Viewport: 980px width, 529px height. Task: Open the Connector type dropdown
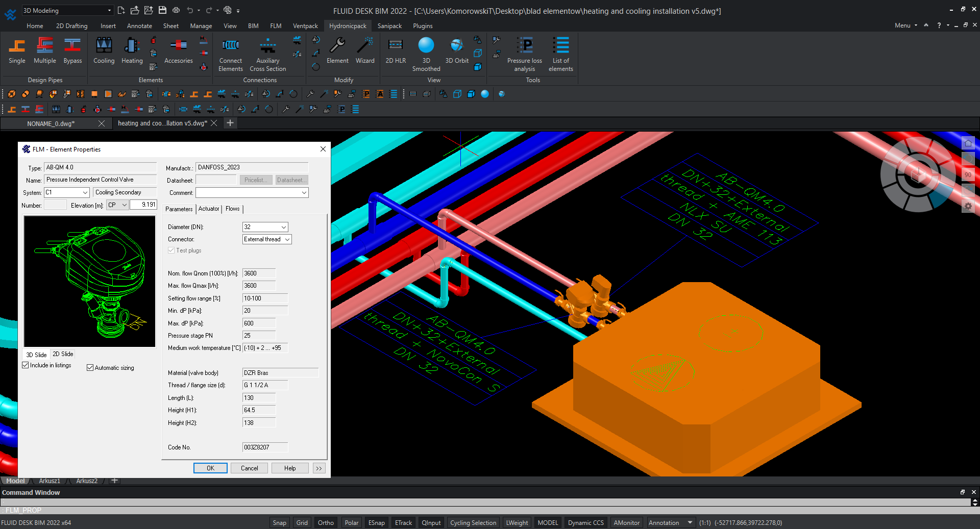(287, 239)
